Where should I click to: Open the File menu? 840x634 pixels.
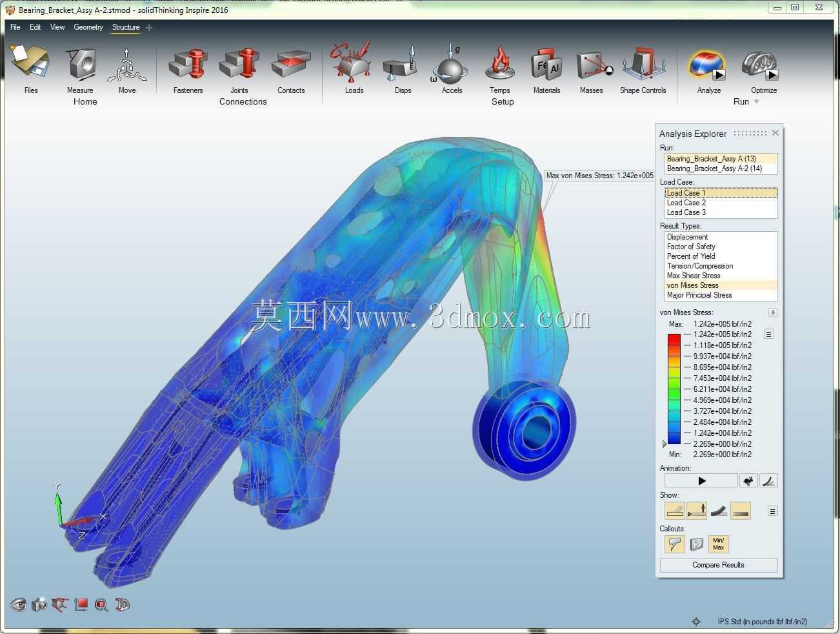coord(15,27)
